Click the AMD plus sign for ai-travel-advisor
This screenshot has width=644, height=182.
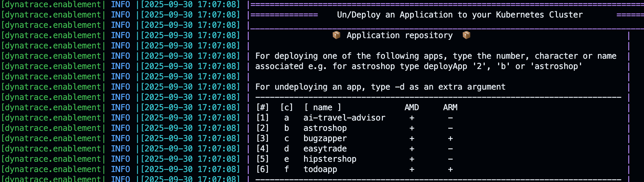[x=412, y=118]
